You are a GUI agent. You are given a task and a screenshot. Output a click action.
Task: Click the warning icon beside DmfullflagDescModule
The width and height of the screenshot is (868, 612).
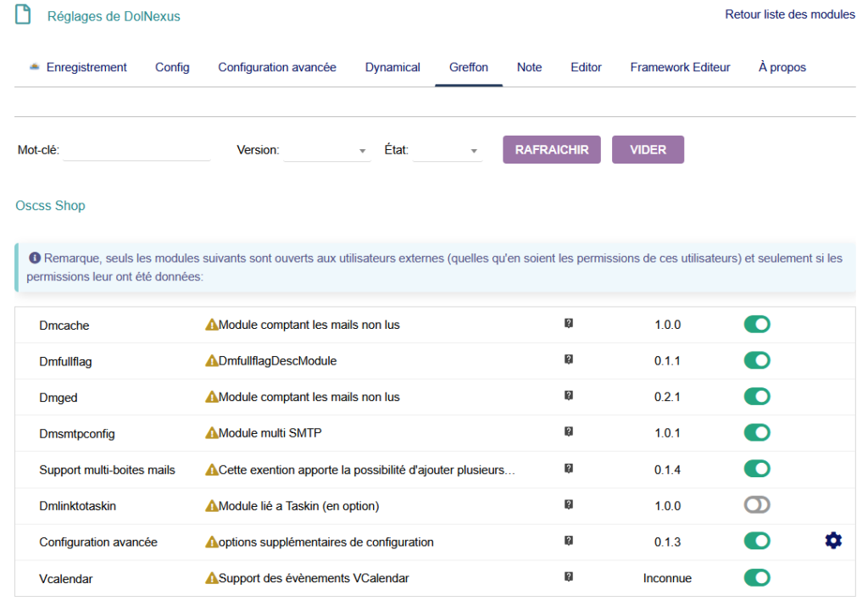point(212,361)
